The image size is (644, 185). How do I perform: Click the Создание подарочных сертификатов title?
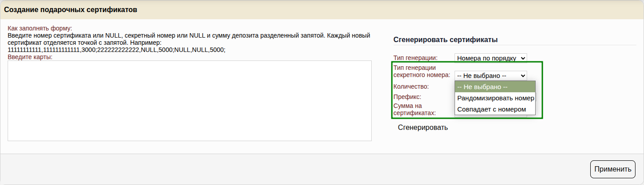tap(71, 9)
